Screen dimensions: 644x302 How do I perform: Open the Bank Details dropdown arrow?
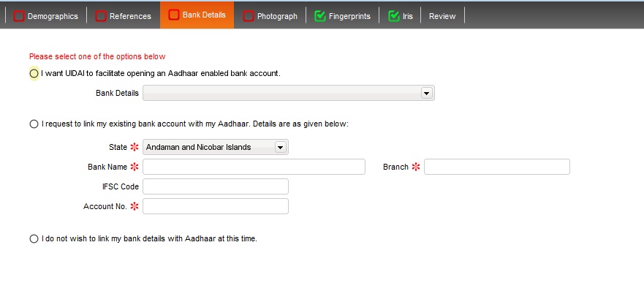(427, 94)
